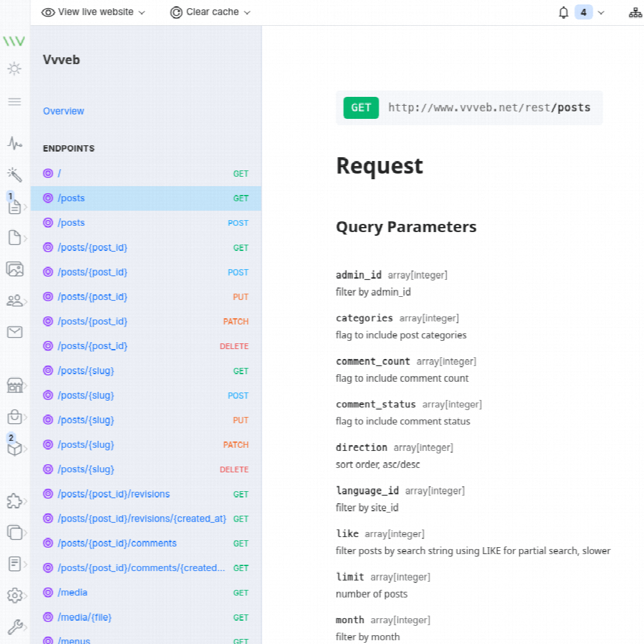
Task: Select the /posts/{post_id} DELETE endpoint
Action: click(92, 346)
